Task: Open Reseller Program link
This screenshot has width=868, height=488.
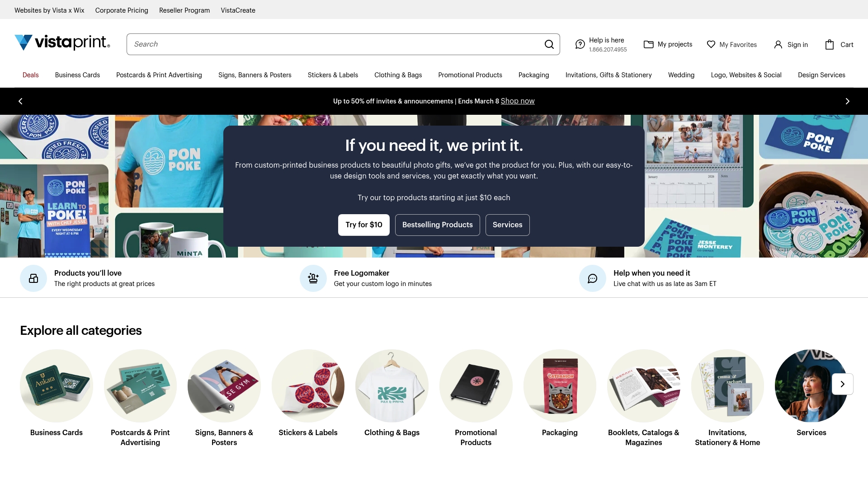Action: [184, 10]
